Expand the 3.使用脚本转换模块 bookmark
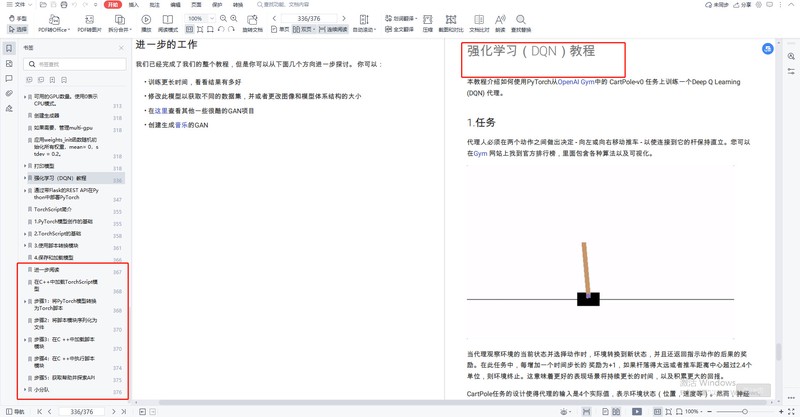This screenshot has width=800, height=417. coord(25,246)
